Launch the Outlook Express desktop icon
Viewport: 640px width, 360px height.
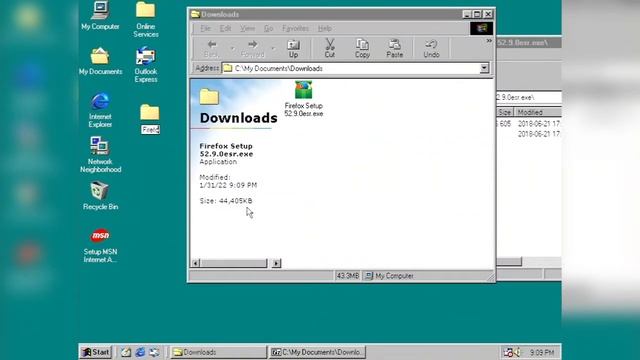pyautogui.click(x=146, y=64)
